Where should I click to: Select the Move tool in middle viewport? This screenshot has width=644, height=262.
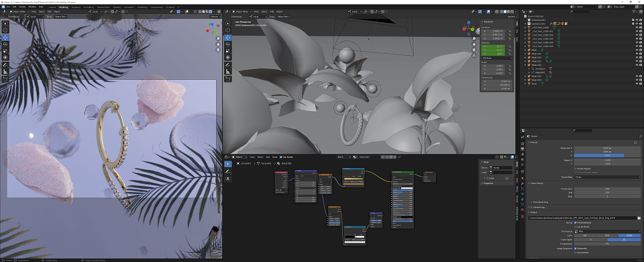coord(227,38)
